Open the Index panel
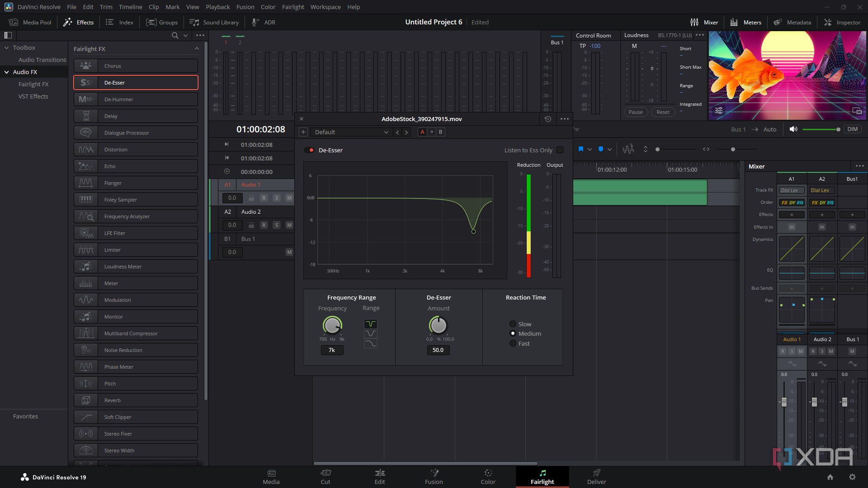This screenshot has width=868, height=488. [x=119, y=22]
